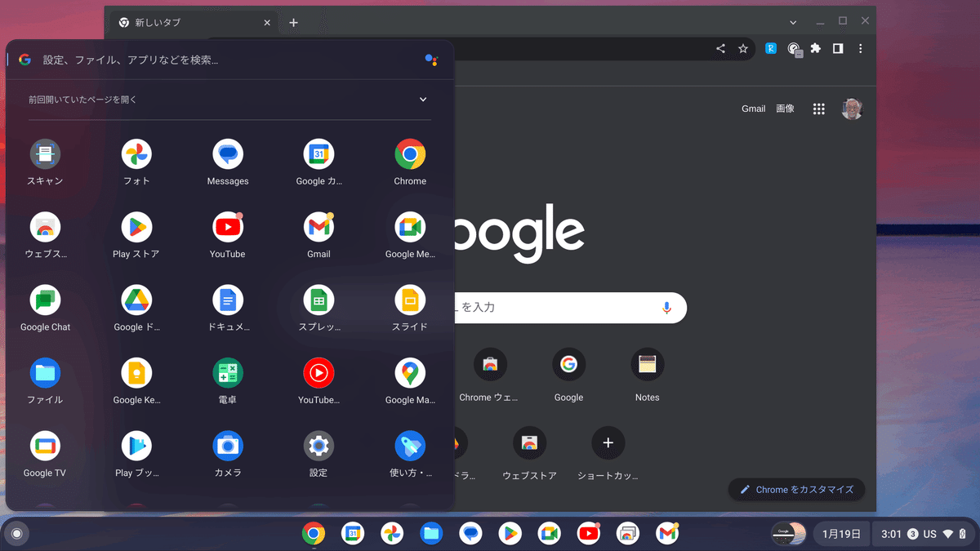Open the Notes shortcut tile
This screenshot has height=551, width=980.
(x=648, y=376)
